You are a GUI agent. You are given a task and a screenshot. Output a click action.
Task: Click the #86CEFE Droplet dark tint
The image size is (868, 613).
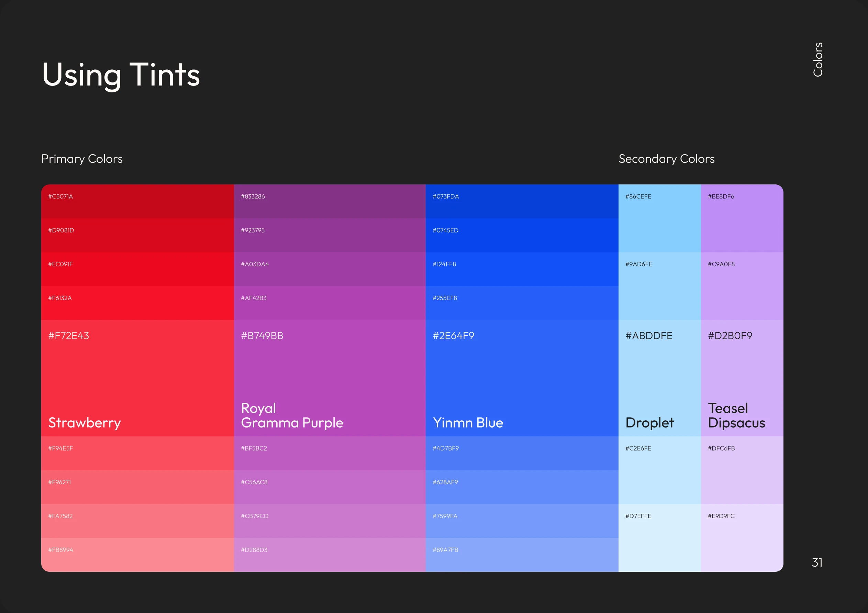(x=659, y=212)
